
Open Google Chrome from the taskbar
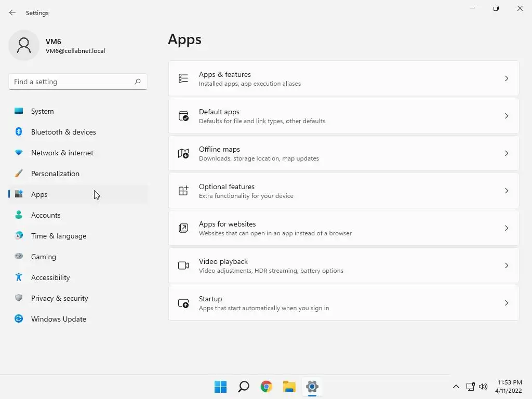click(267, 387)
